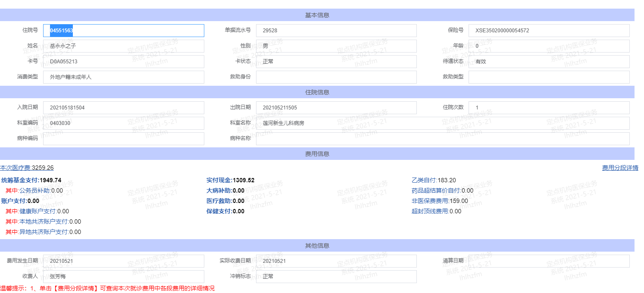Click the 年龄 field
This screenshot has height=293, width=644.
coord(549,46)
